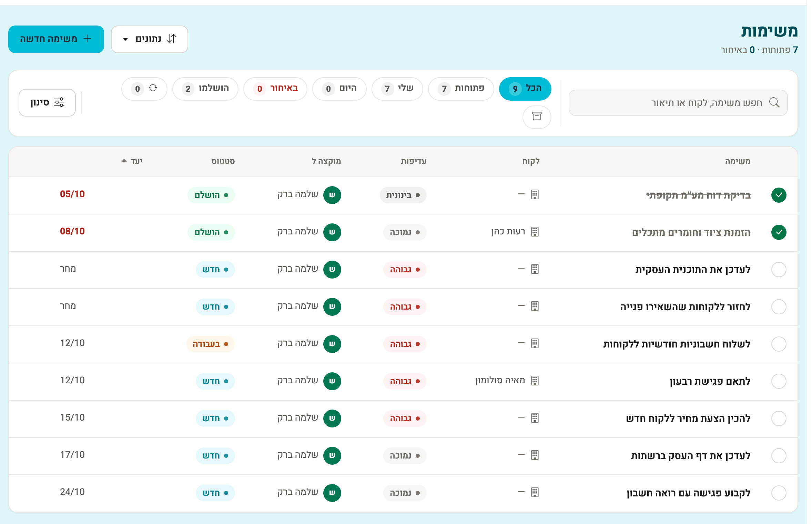Screen dimensions: 812x524
Task: Uncheck completed task בדיקת דוח מע"מ תקופתי
Action: [779, 195]
